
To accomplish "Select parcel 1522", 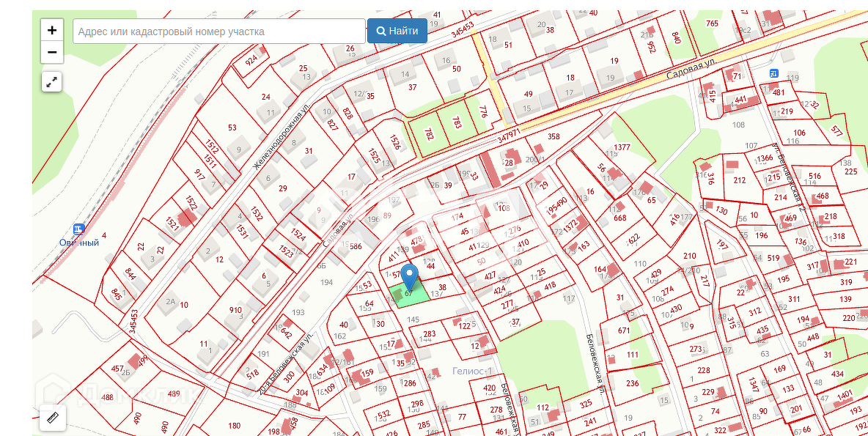I will point(191,204).
